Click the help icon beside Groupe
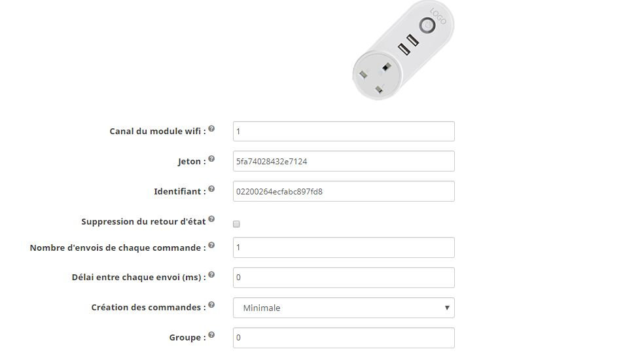The height and width of the screenshot is (364, 644). coord(211,335)
